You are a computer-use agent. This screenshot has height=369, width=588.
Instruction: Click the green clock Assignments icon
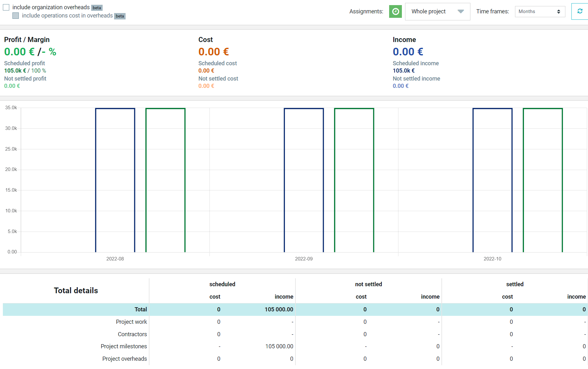395,11
